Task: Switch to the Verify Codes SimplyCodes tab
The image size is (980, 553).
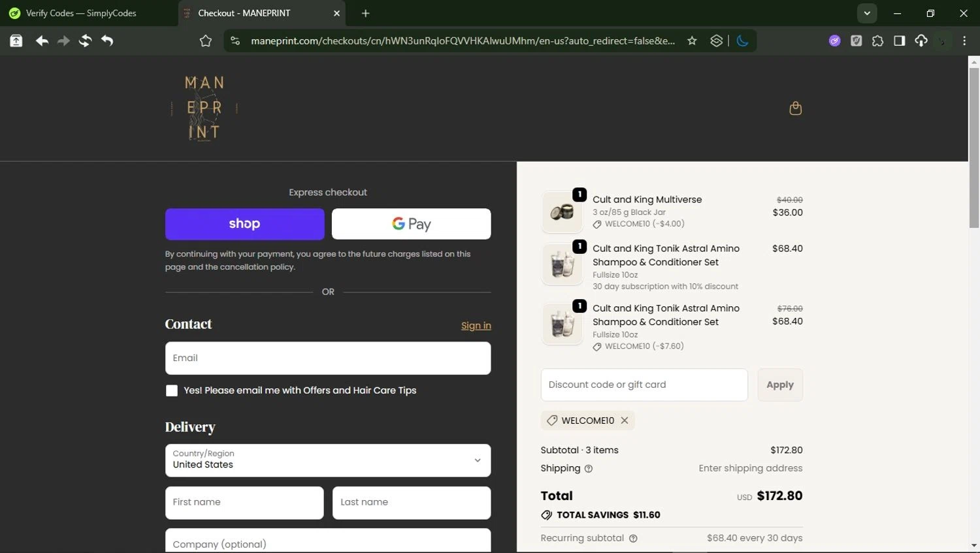Action: [x=88, y=13]
